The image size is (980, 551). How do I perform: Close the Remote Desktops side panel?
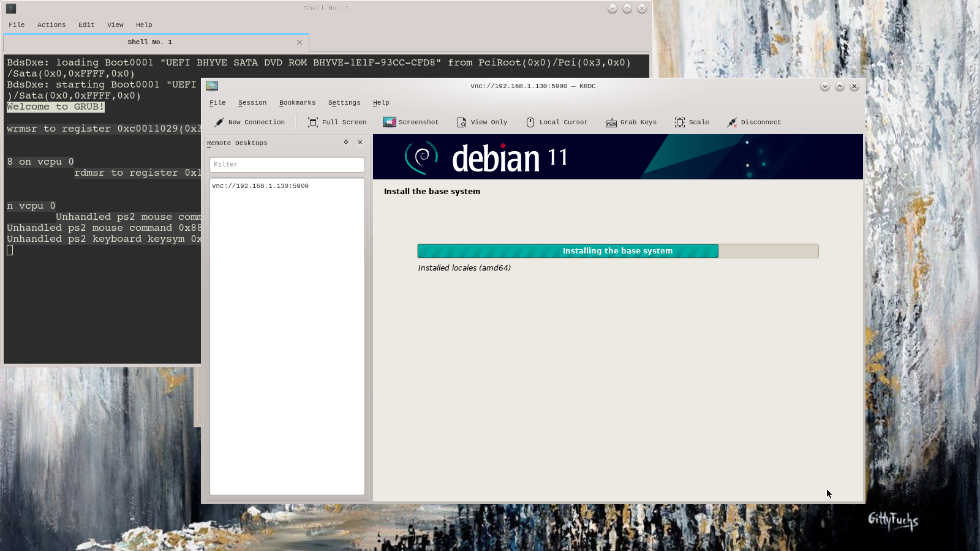360,143
